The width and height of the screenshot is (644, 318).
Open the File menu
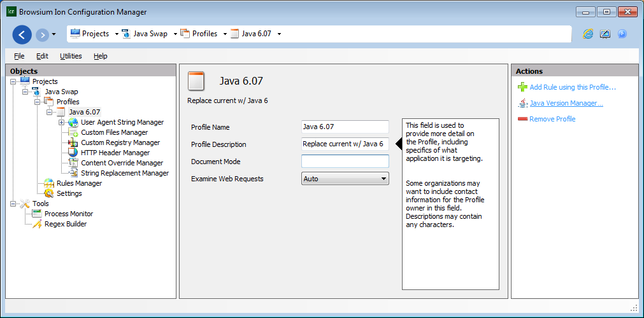click(19, 56)
